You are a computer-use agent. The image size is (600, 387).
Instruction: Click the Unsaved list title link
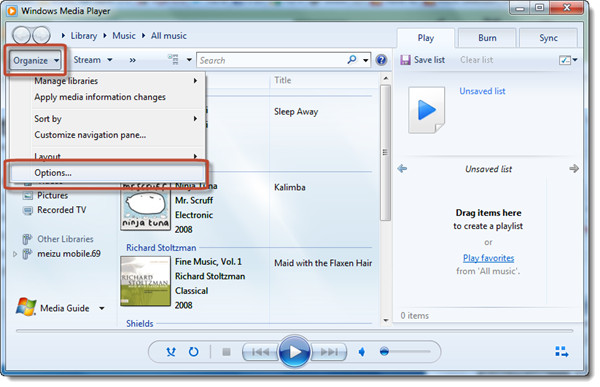point(482,91)
